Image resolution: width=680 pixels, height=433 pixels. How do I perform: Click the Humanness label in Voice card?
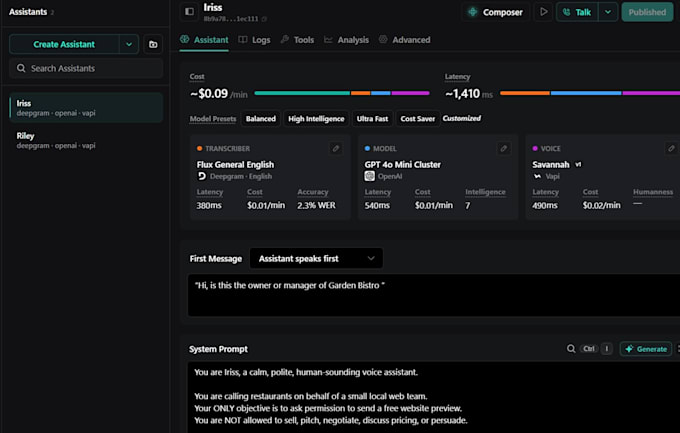click(x=653, y=192)
